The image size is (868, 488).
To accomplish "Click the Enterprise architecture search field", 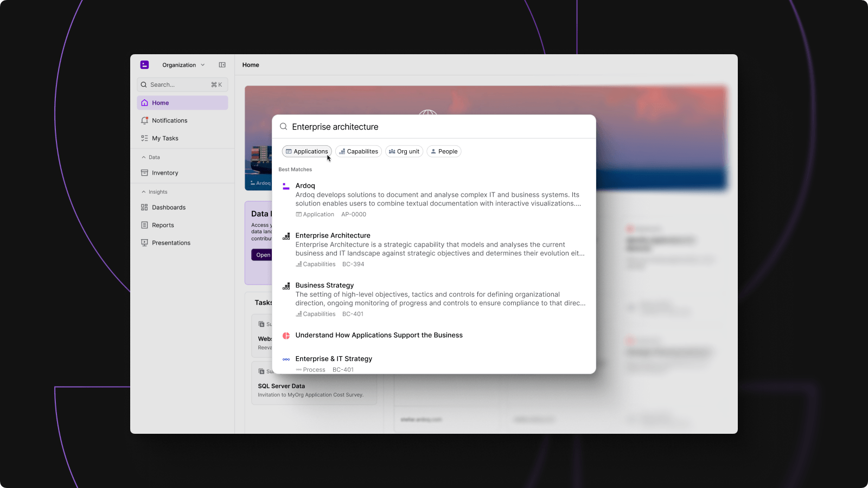I will [x=434, y=127].
